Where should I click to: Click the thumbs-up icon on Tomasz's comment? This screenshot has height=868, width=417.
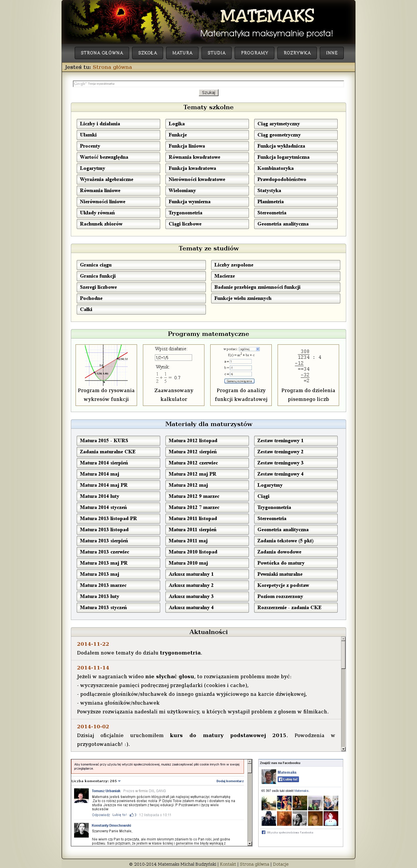[131, 815]
